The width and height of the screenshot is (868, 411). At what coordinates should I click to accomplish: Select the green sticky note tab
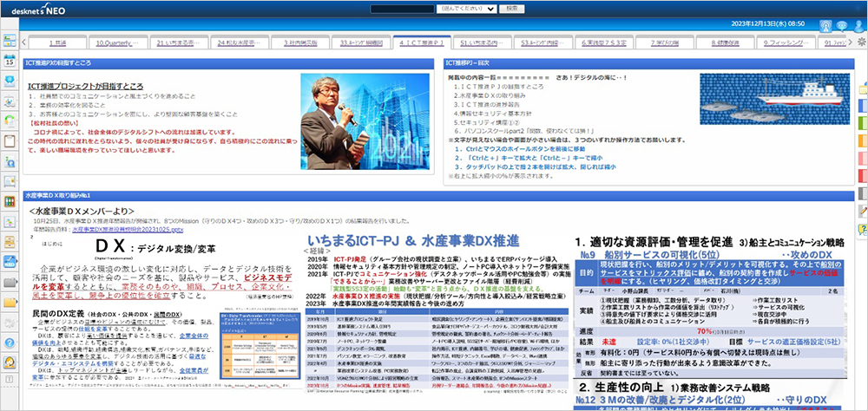tap(863, 123)
